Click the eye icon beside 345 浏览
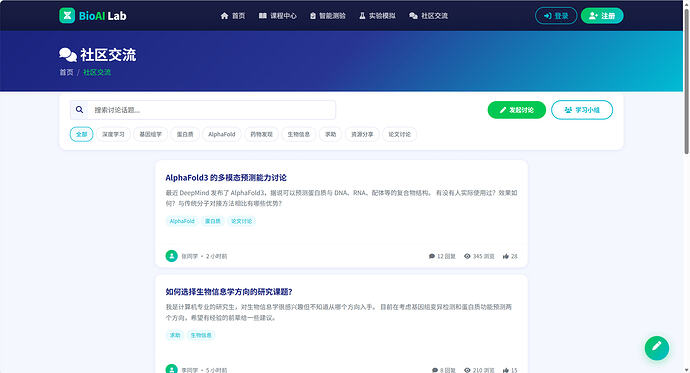The image size is (690, 373). coord(467,256)
